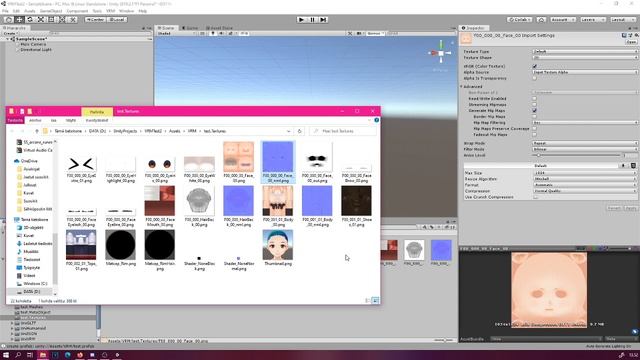This screenshot has width=640, height=360.
Task: Toggle Border Mip Maps checkbox
Action: [x=535, y=116]
